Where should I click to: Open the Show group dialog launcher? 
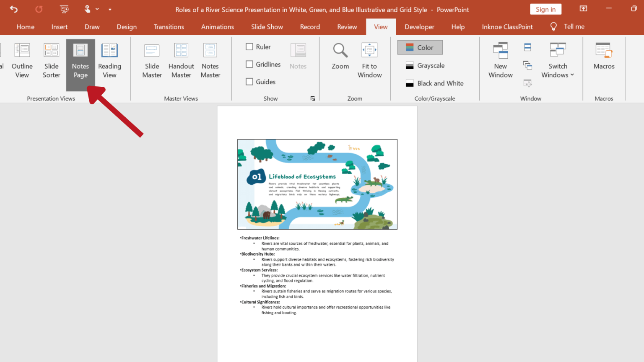313,98
